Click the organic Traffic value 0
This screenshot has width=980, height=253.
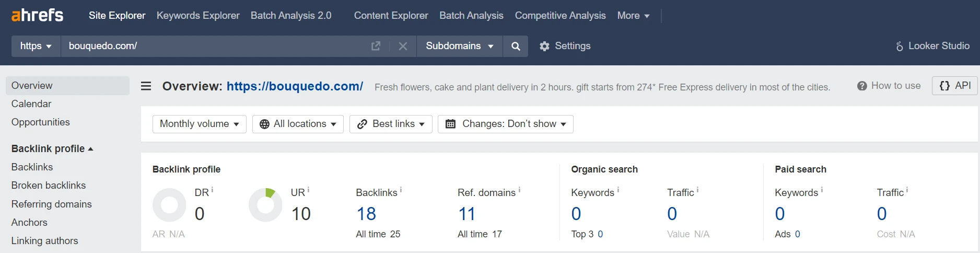click(672, 214)
